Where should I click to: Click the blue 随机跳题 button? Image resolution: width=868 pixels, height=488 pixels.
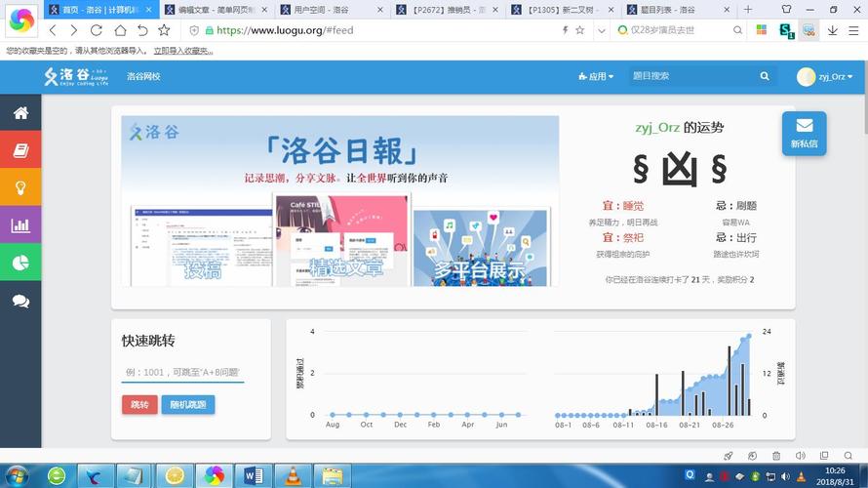(188, 404)
